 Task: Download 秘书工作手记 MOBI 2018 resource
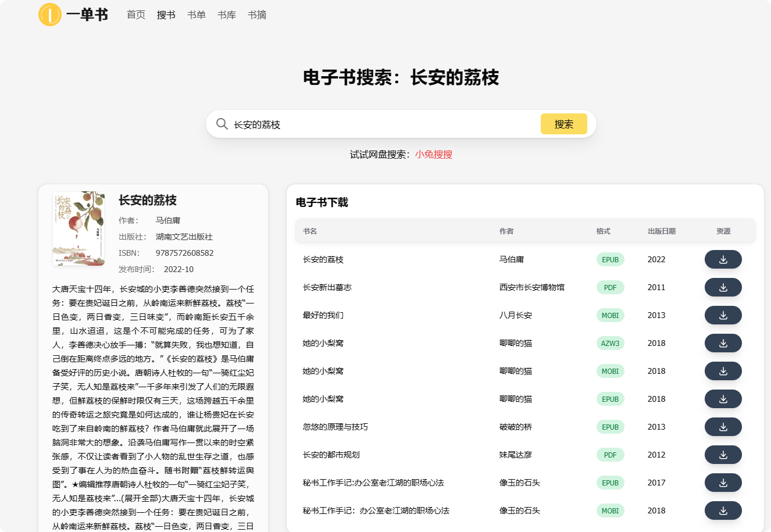(x=723, y=510)
